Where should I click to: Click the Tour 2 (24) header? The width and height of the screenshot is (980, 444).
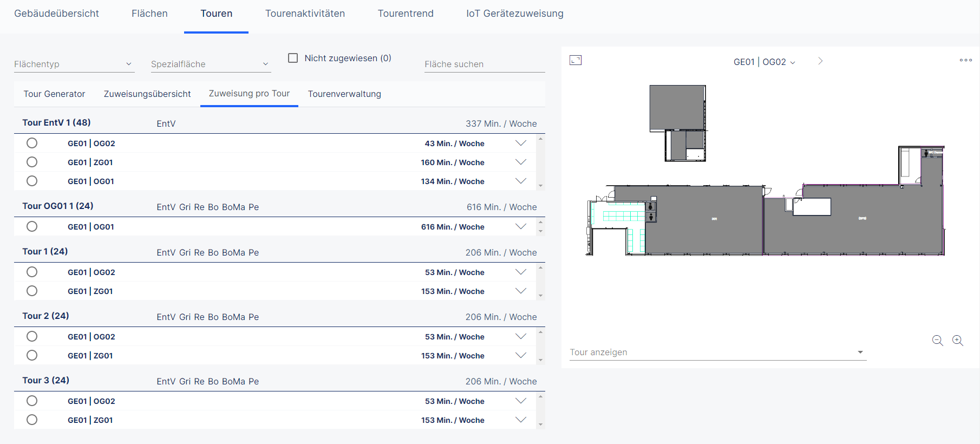pos(45,316)
